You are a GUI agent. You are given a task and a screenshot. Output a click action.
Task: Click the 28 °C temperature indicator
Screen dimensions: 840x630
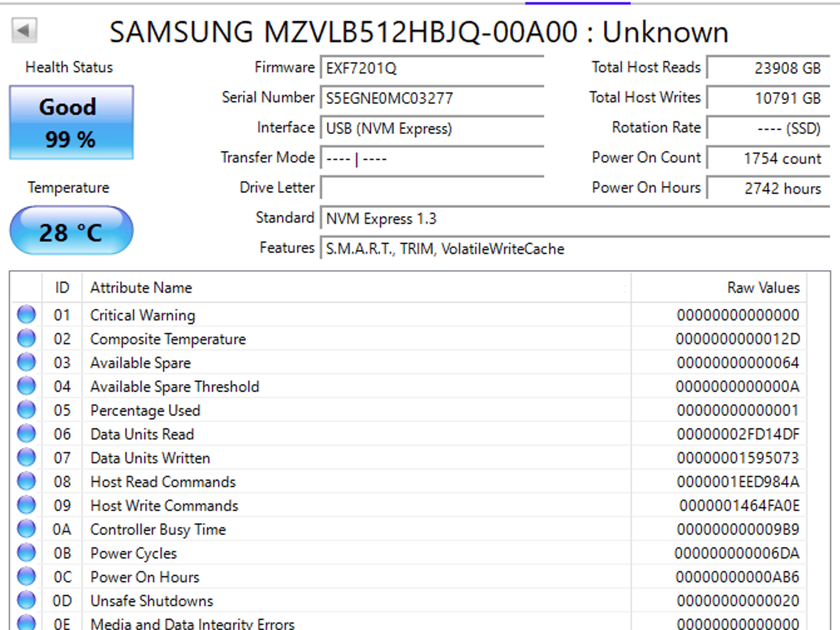click(71, 231)
